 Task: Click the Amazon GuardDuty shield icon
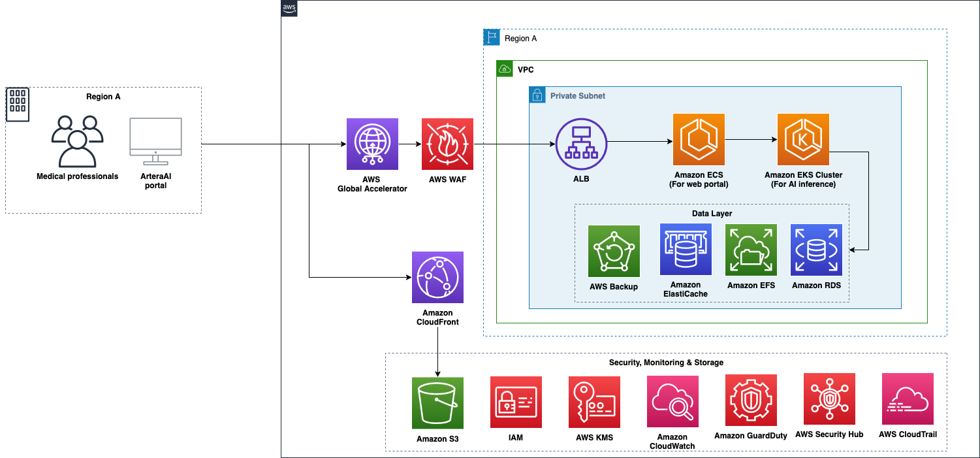pyautogui.click(x=751, y=401)
